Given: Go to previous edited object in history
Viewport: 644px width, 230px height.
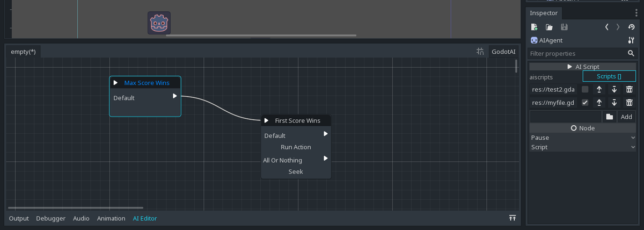Looking at the screenshot, I should point(606,27).
